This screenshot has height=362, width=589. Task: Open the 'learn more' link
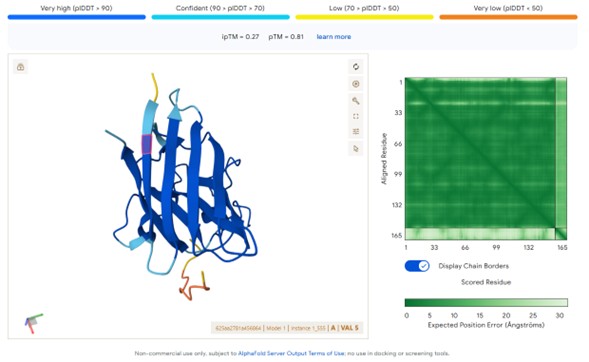334,37
